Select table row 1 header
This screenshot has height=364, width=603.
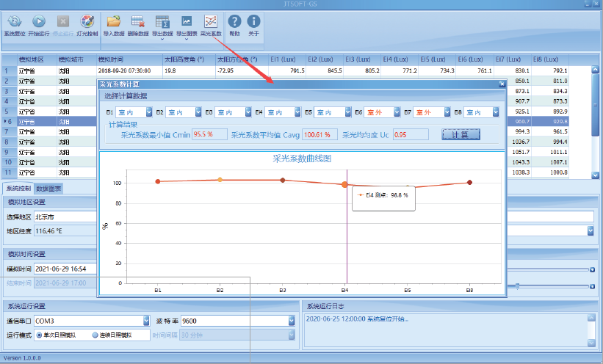[x=10, y=70]
